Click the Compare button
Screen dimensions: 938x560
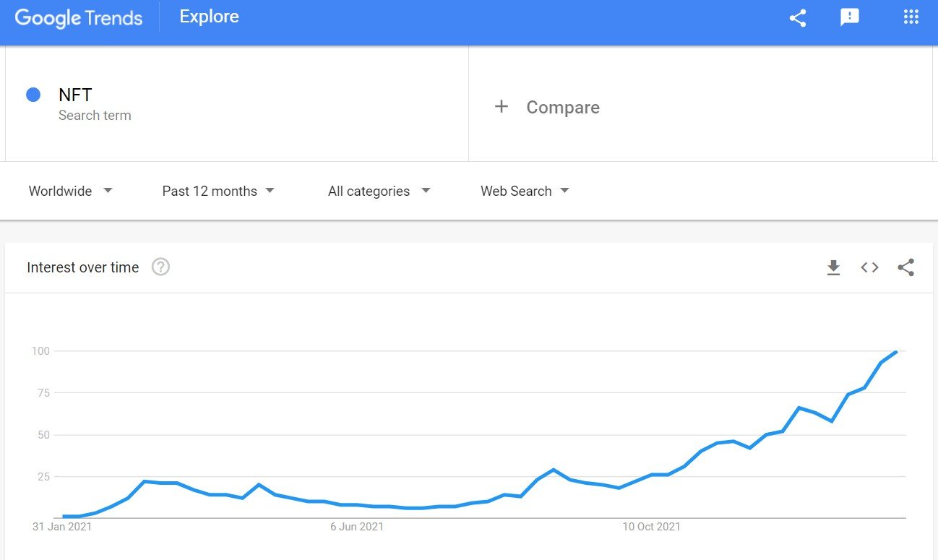tap(547, 107)
